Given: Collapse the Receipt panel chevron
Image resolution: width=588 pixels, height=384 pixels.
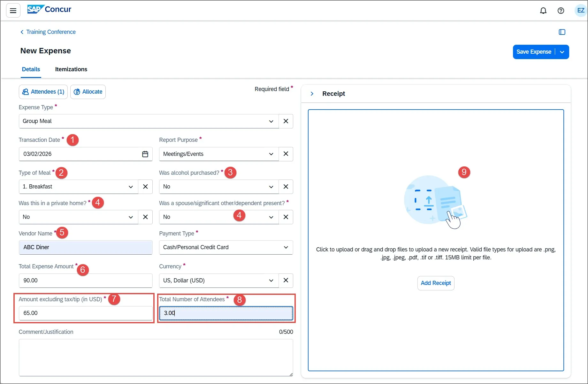Looking at the screenshot, I should coord(312,94).
